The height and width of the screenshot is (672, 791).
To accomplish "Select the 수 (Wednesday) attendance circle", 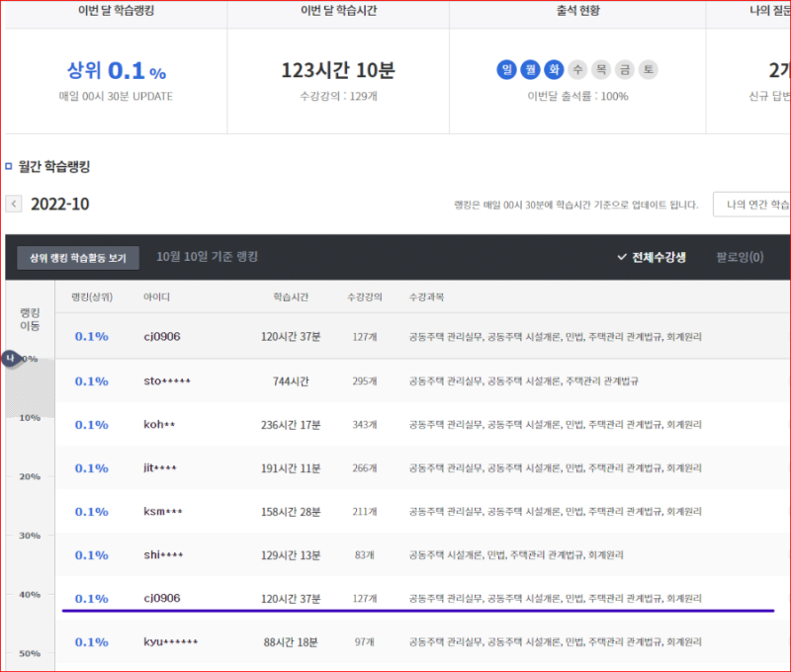I will pos(577,70).
